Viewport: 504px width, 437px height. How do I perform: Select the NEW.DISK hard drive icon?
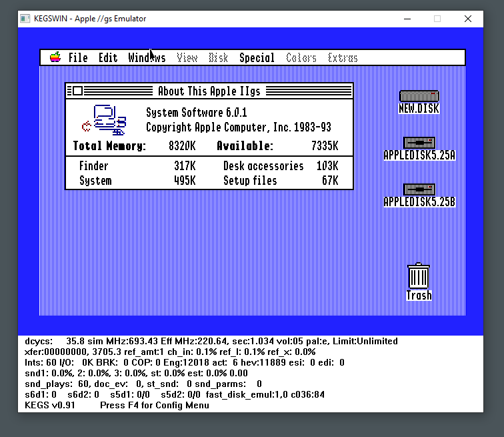click(x=419, y=96)
